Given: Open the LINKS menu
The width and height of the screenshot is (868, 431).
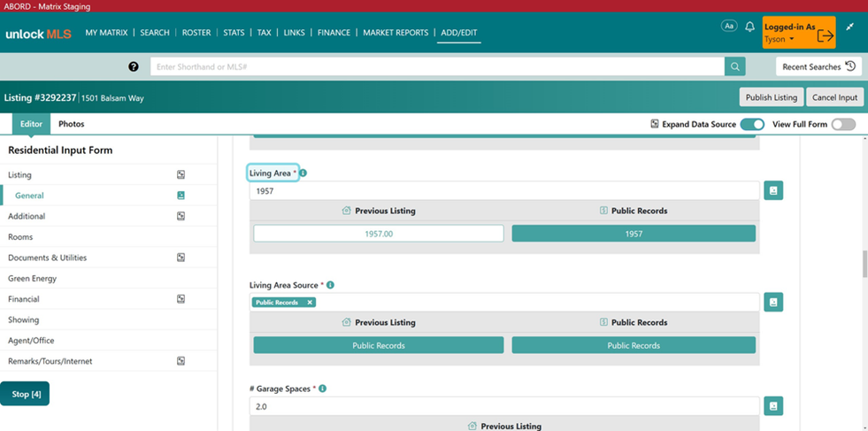Looking at the screenshot, I should [x=294, y=33].
